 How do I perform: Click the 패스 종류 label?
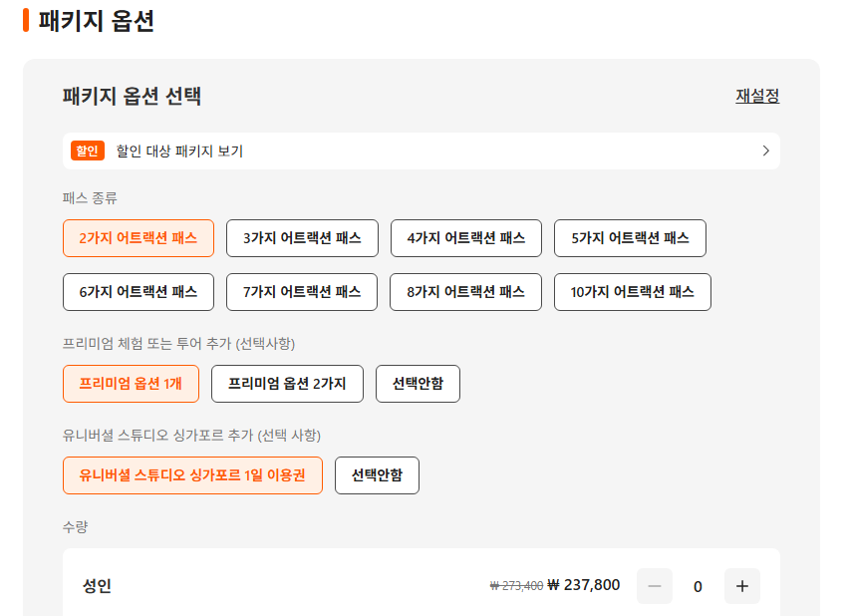click(90, 198)
